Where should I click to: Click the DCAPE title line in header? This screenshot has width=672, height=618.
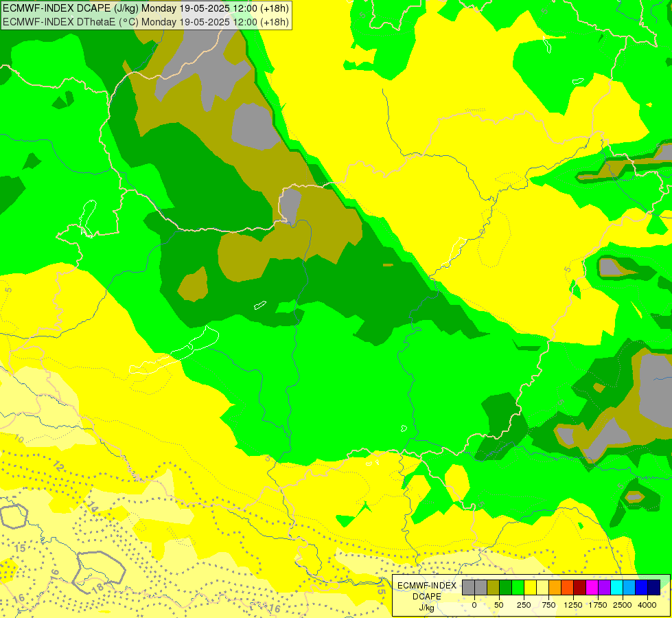tap(146, 8)
